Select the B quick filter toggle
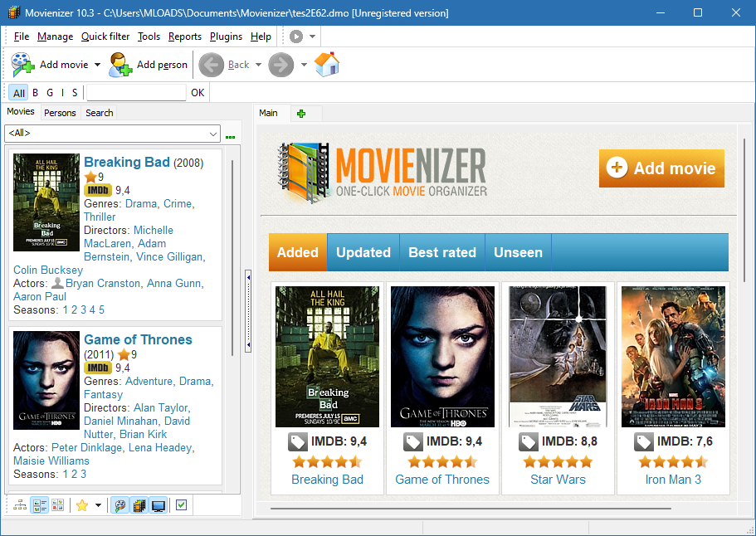Screen dimensions: 756x536 click(x=35, y=93)
